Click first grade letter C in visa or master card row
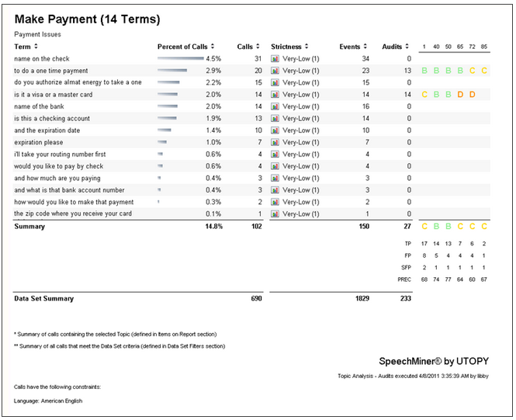 pyautogui.click(x=424, y=95)
